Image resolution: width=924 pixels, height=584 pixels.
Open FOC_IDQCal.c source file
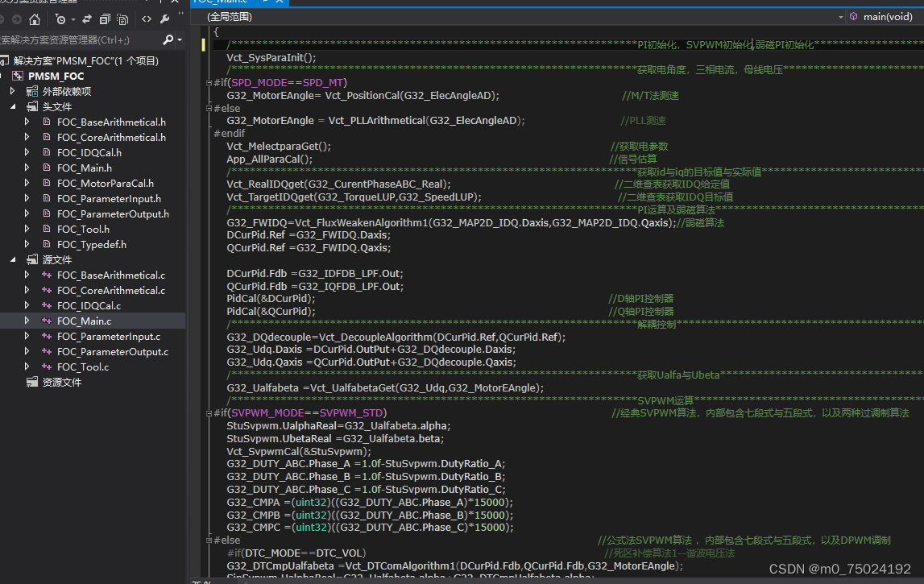pyautogui.click(x=89, y=305)
